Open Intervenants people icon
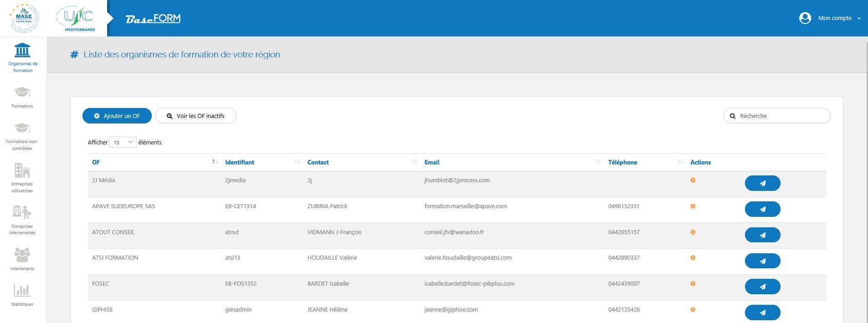This screenshot has height=323, width=868. [x=22, y=255]
